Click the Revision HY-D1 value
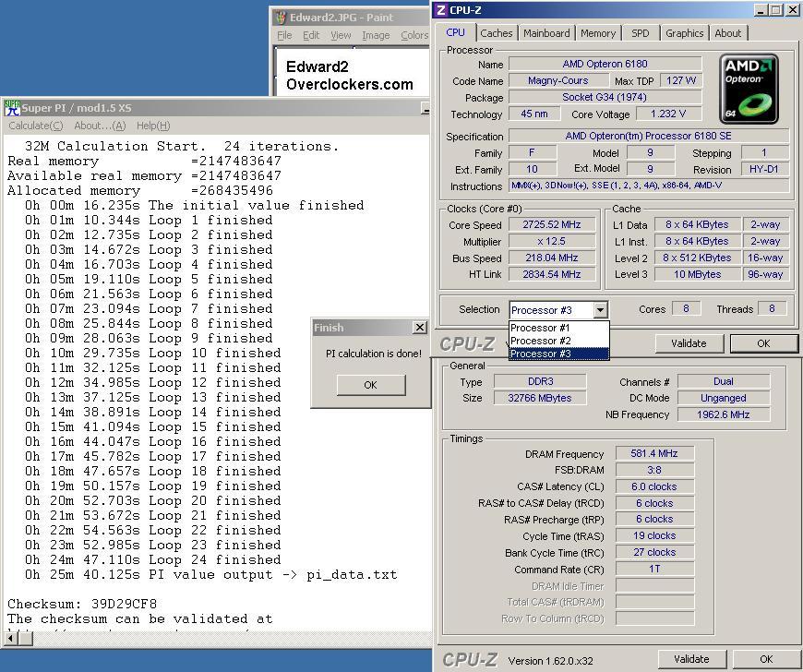The width and height of the screenshot is (803, 672). click(763, 170)
